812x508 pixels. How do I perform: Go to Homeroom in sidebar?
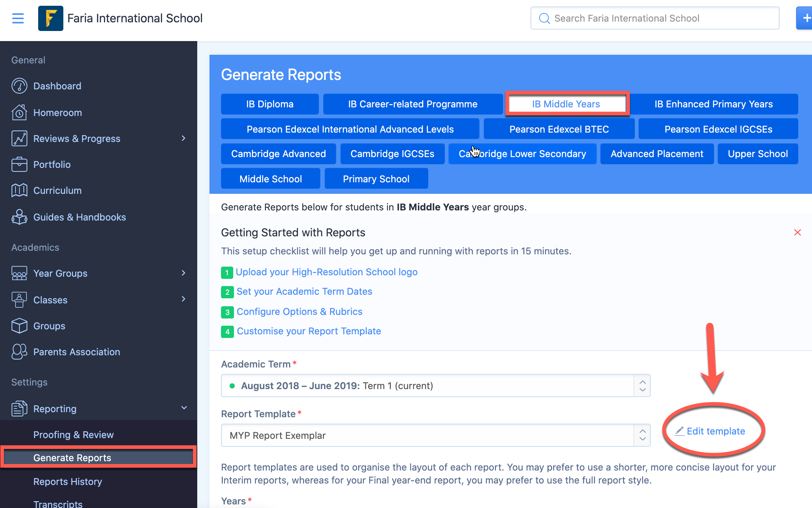coord(58,112)
